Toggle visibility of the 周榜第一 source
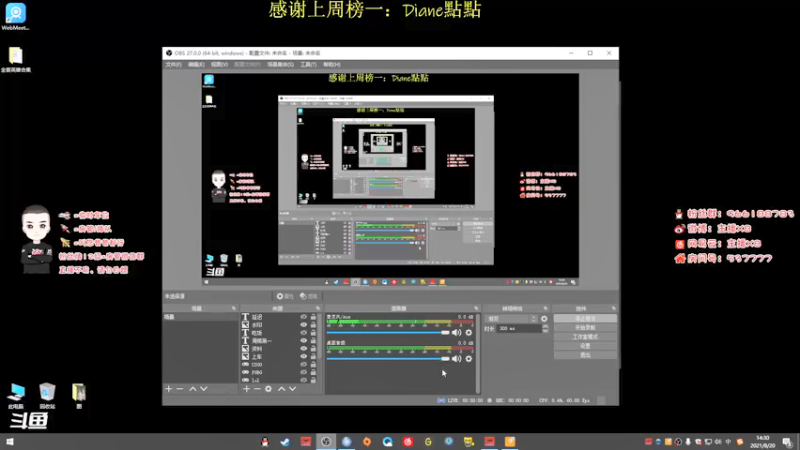The width and height of the screenshot is (800, 450). [x=304, y=340]
